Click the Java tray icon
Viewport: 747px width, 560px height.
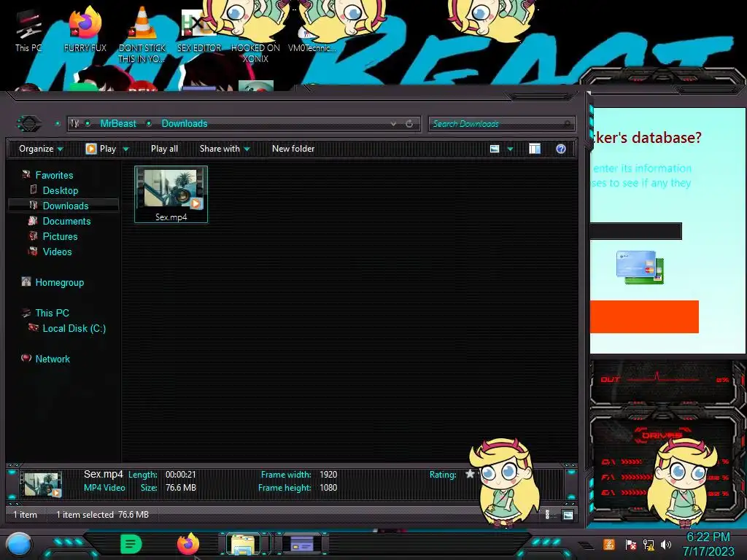609,544
